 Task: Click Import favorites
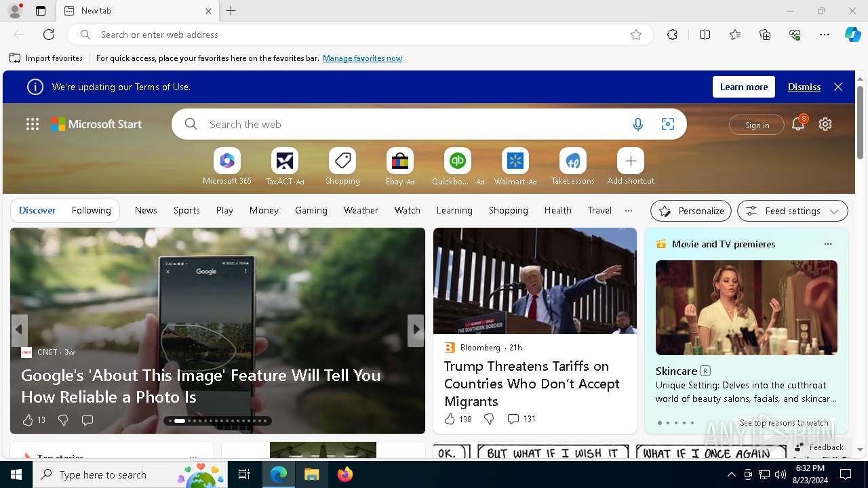[x=46, y=58]
